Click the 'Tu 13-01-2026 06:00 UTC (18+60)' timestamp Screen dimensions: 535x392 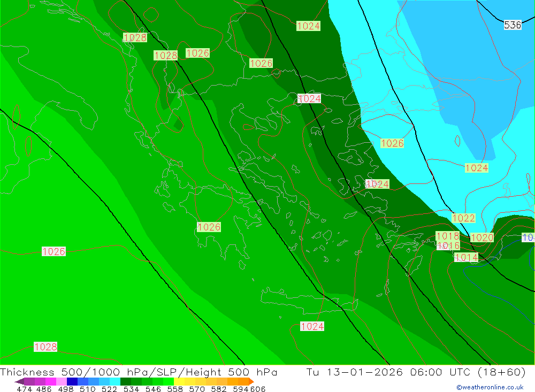[x=416, y=372]
